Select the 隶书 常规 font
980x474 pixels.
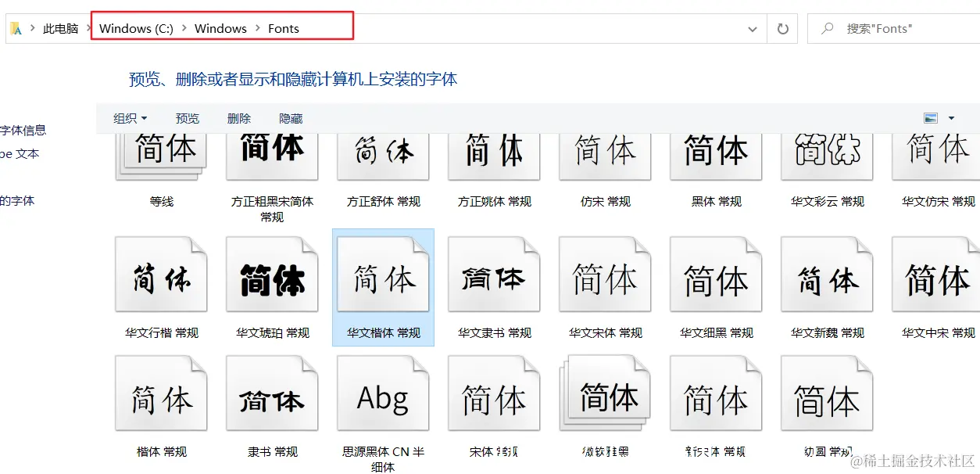272,393
